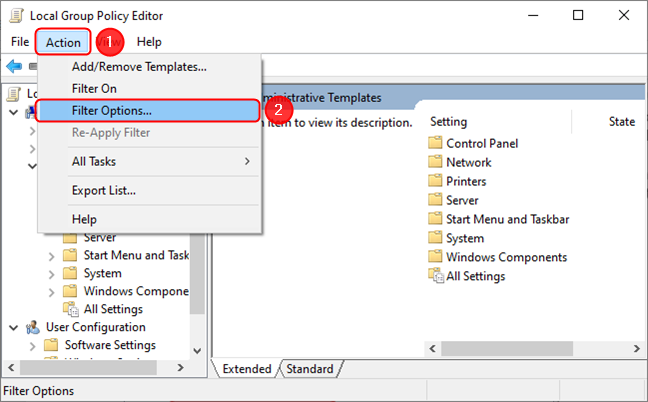
Task: Click System folder icon in the tree
Action: [70, 273]
